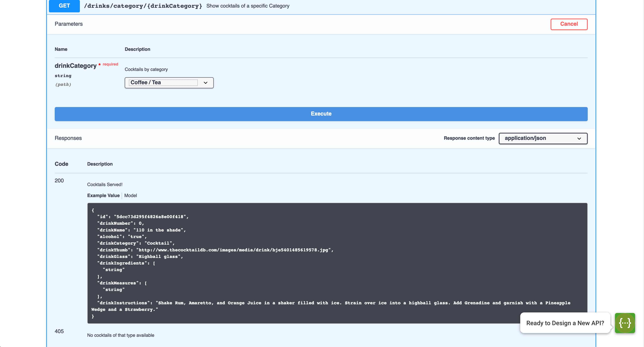Image resolution: width=644 pixels, height=347 pixels.
Task: Click the "drinkName": "110 in the shade" line
Action: [142, 230]
